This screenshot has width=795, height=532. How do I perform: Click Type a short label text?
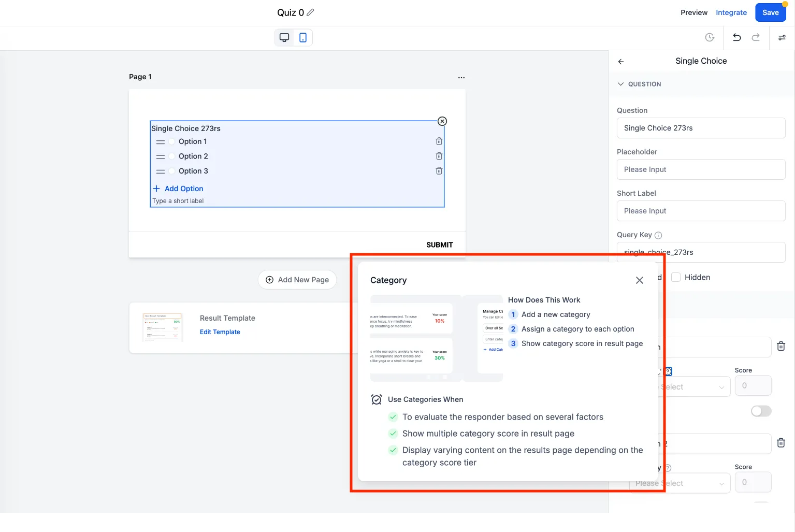pos(178,201)
